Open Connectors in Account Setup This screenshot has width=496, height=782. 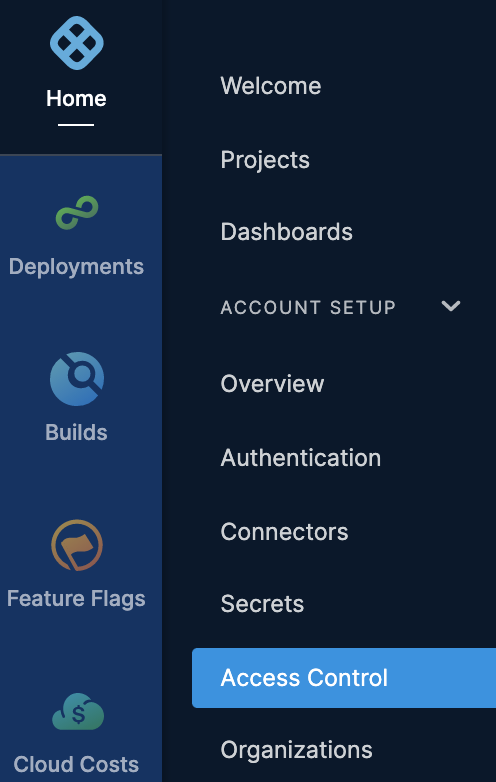point(284,532)
